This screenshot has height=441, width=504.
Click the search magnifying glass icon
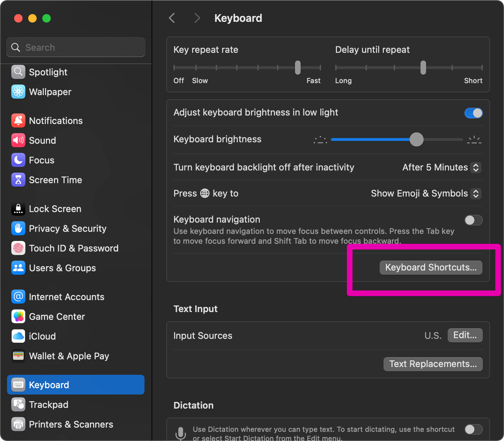[16, 47]
